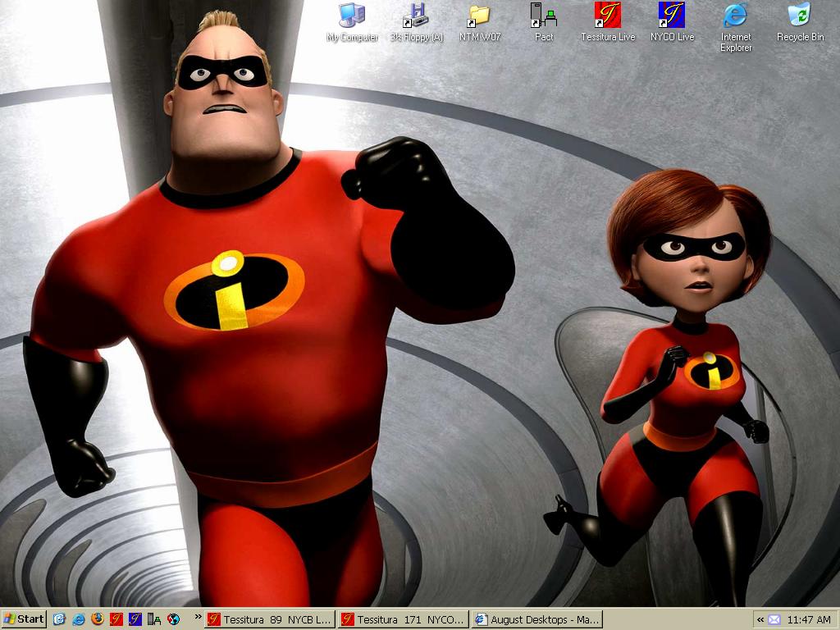
Task: Switch to August Desktops taskbar window
Action: [537, 620]
